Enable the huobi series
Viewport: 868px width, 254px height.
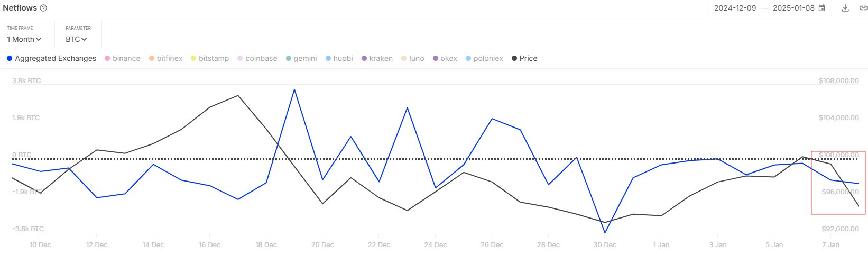[339, 58]
